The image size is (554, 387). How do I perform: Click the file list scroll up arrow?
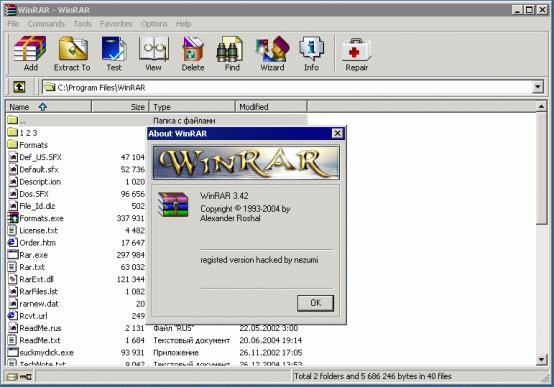tap(541, 106)
